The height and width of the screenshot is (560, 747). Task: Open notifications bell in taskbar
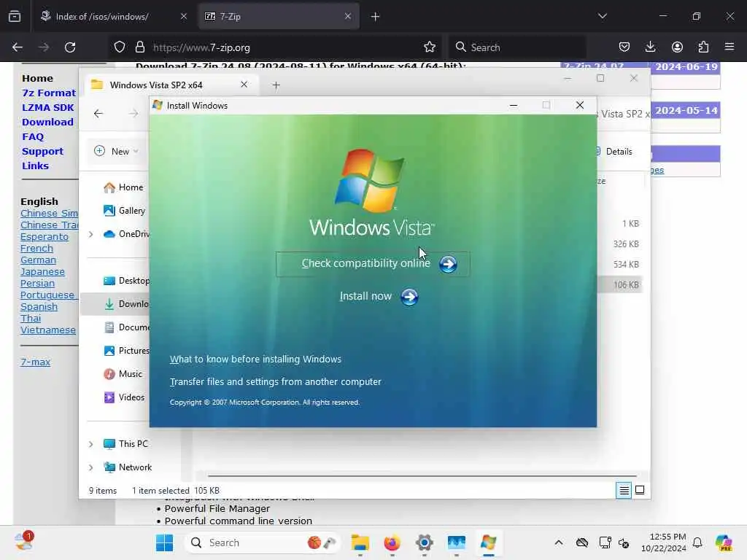pos(697,542)
